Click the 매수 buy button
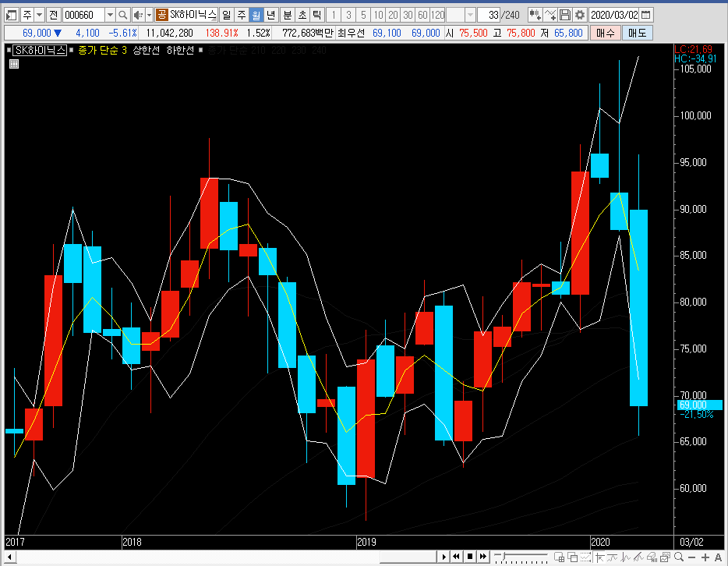The height and width of the screenshot is (566, 728). point(606,33)
